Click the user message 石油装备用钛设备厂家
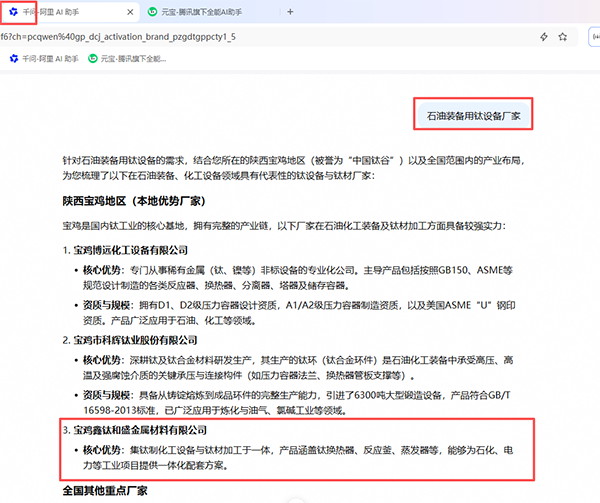Image resolution: width=600 pixels, height=503 pixels. pyautogui.click(x=473, y=116)
